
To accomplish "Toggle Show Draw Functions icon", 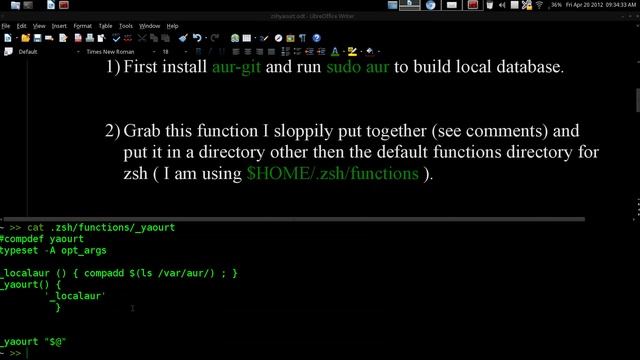I will click(x=264, y=38).
